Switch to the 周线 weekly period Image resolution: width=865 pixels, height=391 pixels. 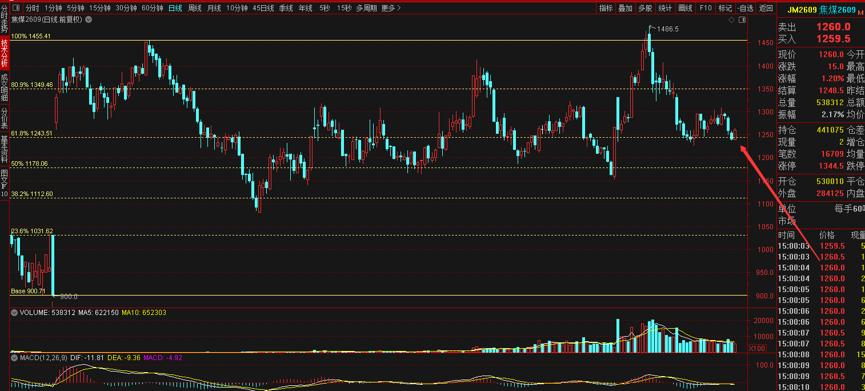pyautogui.click(x=195, y=8)
